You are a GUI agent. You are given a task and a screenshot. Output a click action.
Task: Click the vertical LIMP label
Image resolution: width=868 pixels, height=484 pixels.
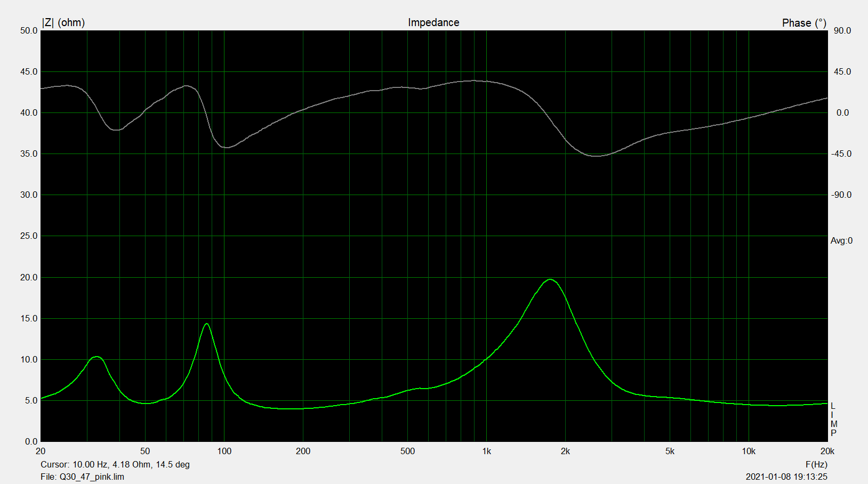pos(833,420)
